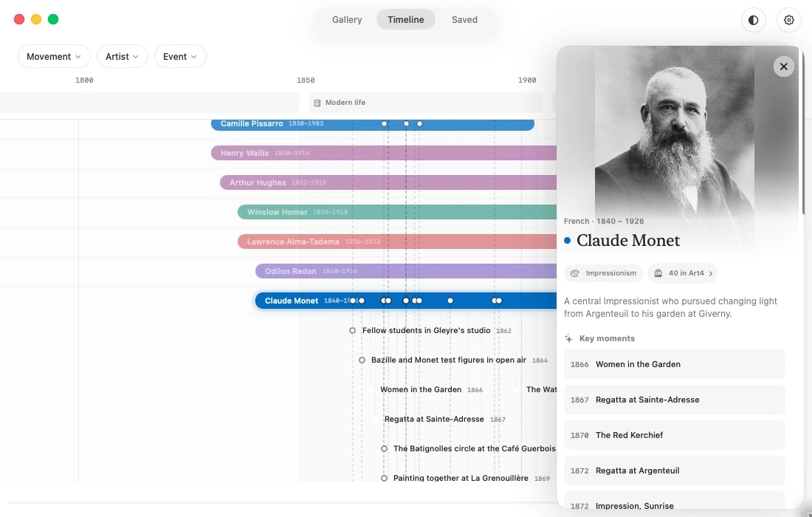812x517 pixels.
Task: Click marker for The Batignolles circle event
Action: coord(385,448)
